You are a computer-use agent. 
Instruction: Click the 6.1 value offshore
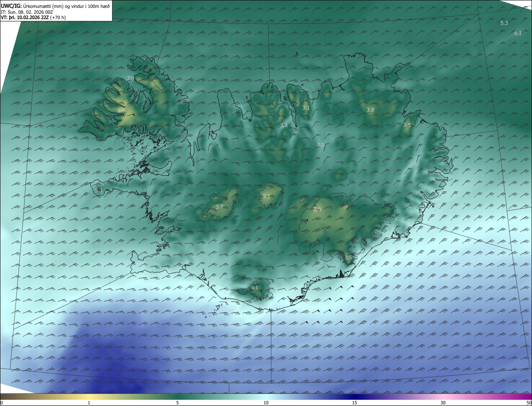(518, 33)
